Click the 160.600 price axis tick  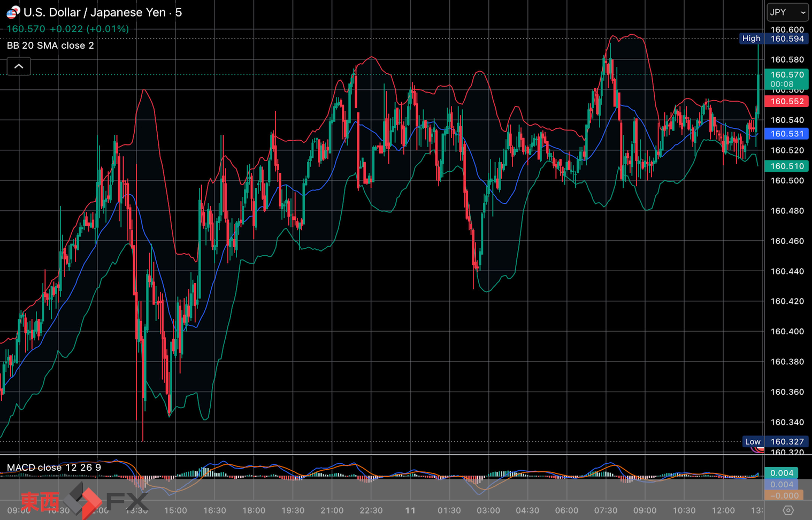click(787, 29)
